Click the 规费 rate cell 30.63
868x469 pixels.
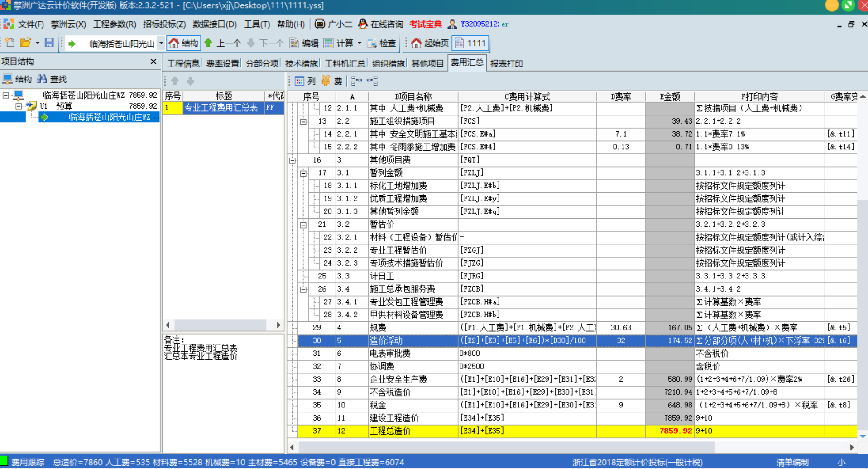tap(621, 328)
